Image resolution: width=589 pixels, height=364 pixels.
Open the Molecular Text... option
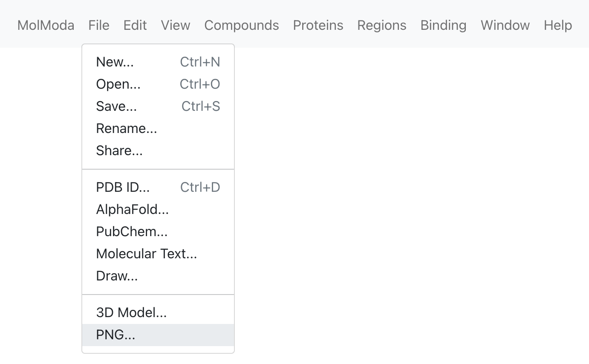pos(158,254)
